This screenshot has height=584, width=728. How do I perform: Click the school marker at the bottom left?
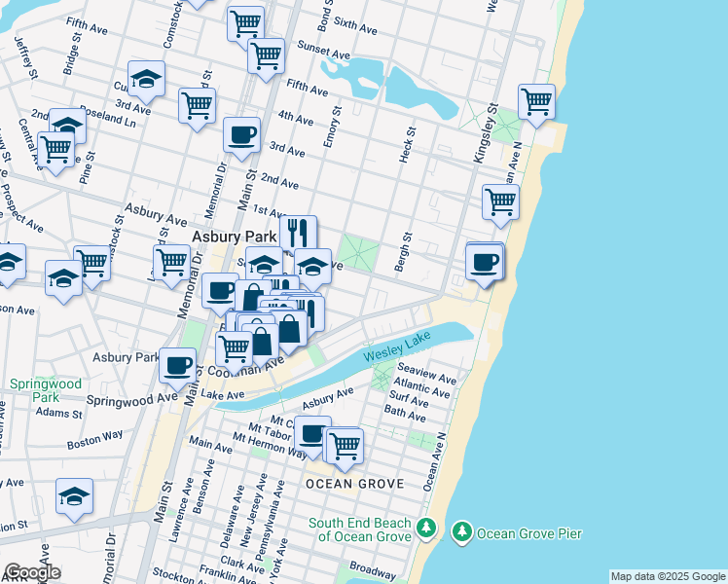74,495
